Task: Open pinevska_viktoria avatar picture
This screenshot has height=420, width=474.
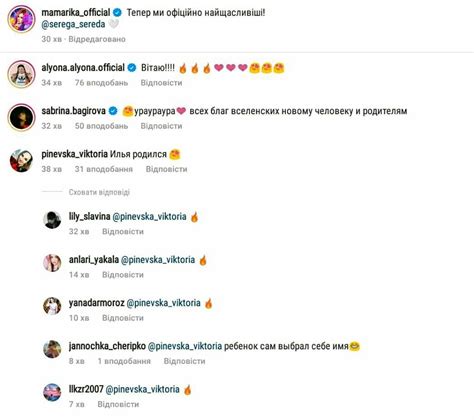Action: click(x=21, y=161)
